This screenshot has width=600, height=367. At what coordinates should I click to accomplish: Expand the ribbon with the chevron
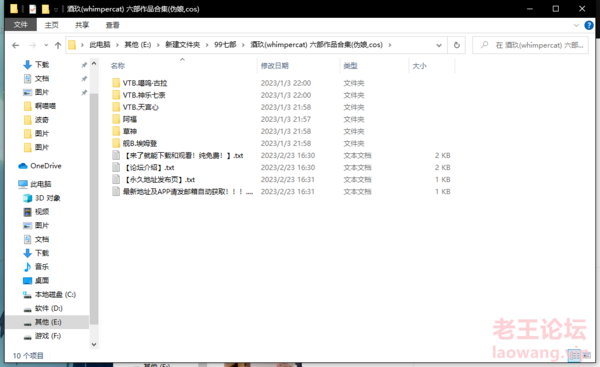[x=576, y=25]
